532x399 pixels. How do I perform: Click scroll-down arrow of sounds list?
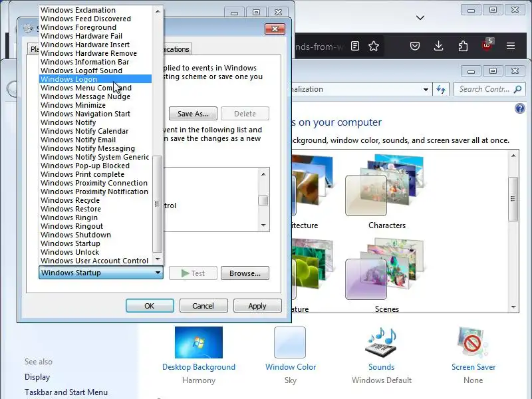pyautogui.click(x=158, y=259)
